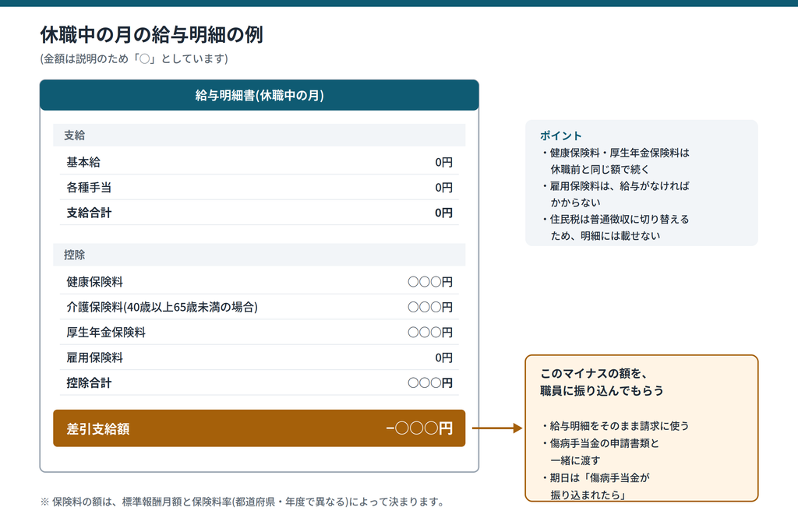Click the ポイント heading
The width and height of the screenshot is (798, 532).
(560, 136)
